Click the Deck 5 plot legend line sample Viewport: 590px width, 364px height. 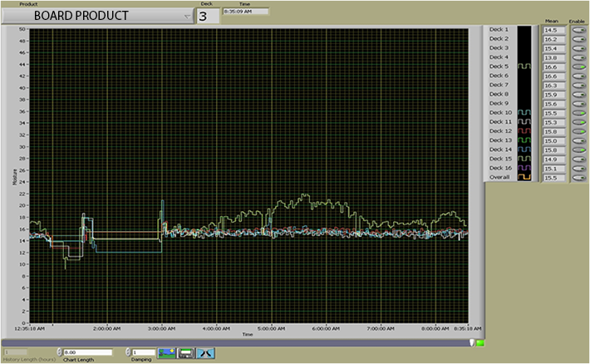click(x=524, y=66)
